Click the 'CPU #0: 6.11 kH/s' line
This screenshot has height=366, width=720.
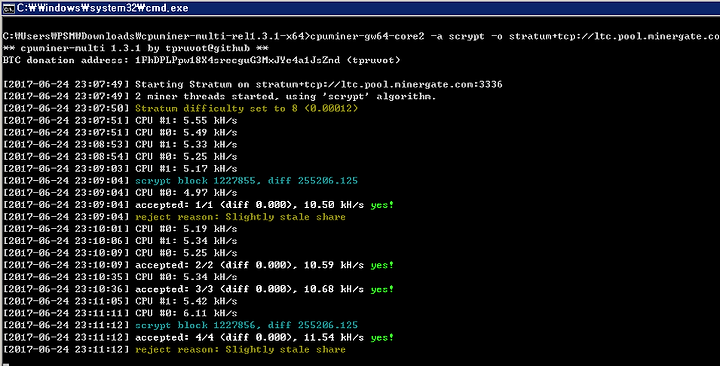(120, 313)
